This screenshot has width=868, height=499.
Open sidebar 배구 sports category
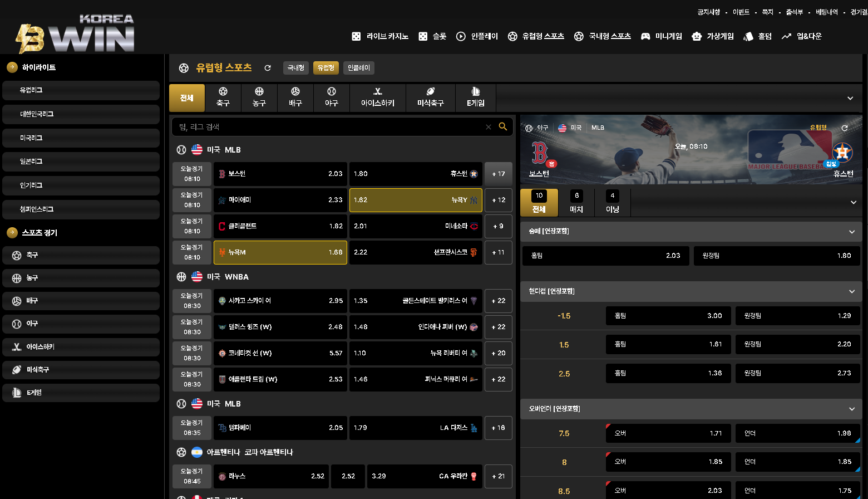click(x=81, y=301)
